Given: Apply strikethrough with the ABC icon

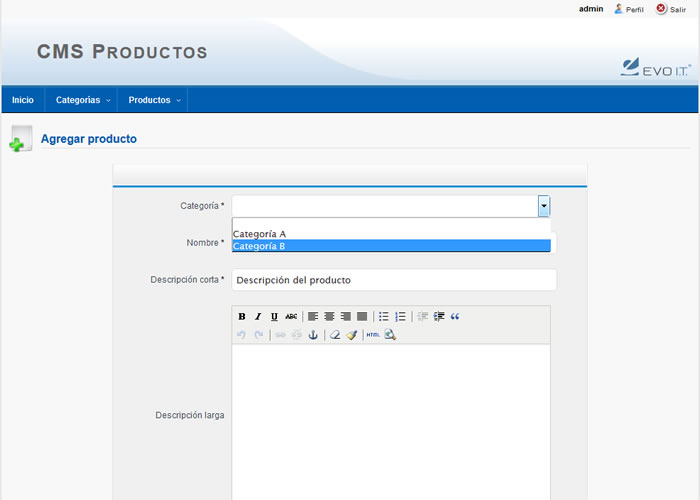Looking at the screenshot, I should click(x=291, y=317).
